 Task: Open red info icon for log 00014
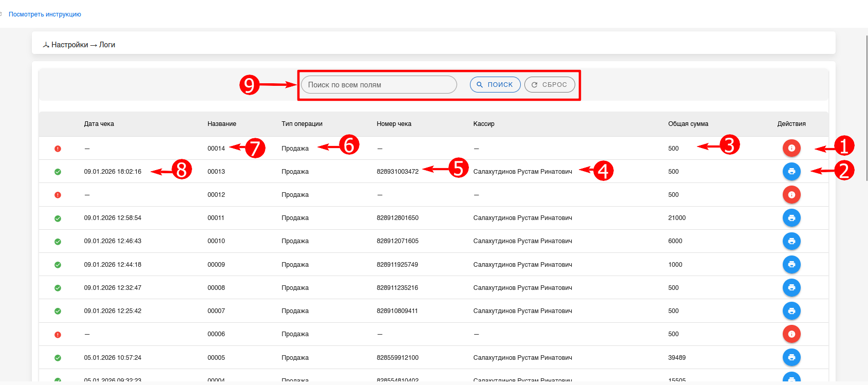tap(791, 148)
